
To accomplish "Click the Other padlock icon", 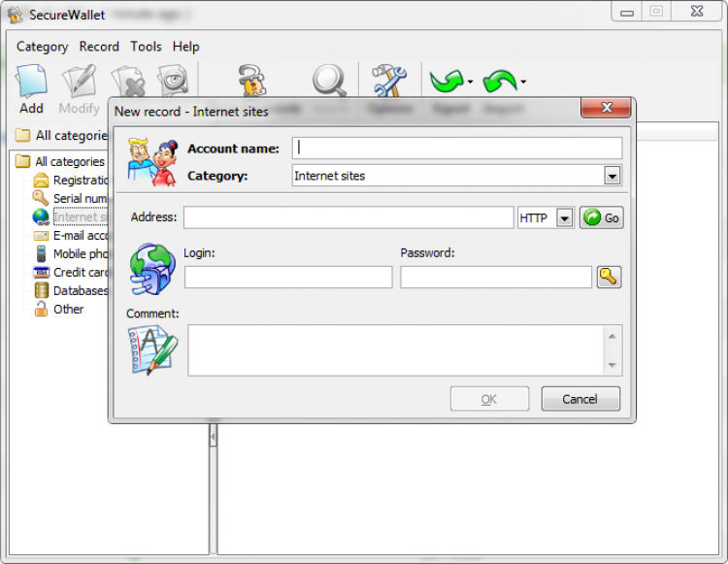I will point(42,309).
